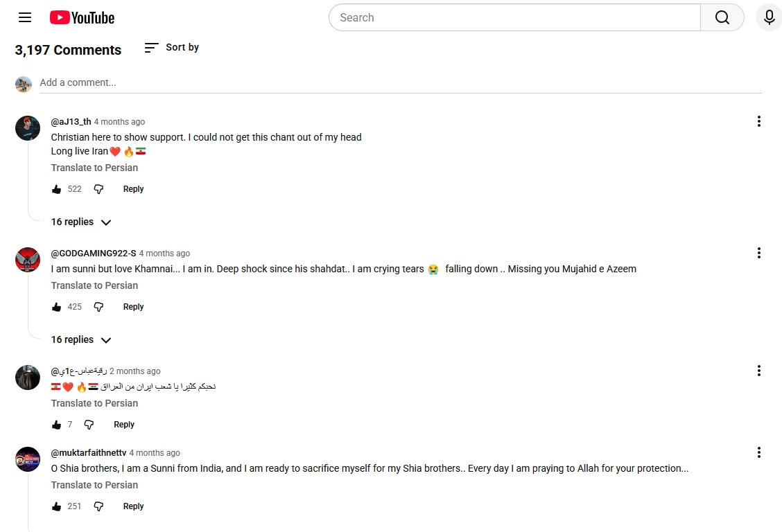Click the @aJ13_th profile avatar
The width and height of the screenshot is (782, 532).
pos(28,128)
